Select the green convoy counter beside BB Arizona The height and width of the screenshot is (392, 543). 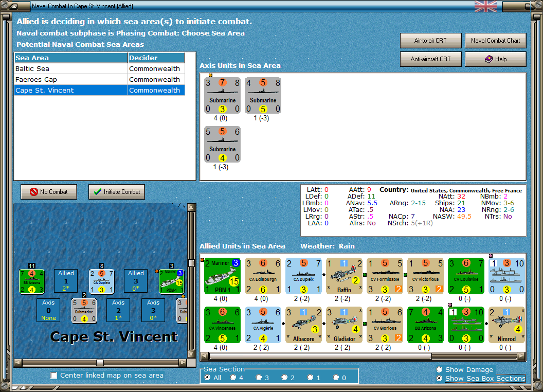466,325
